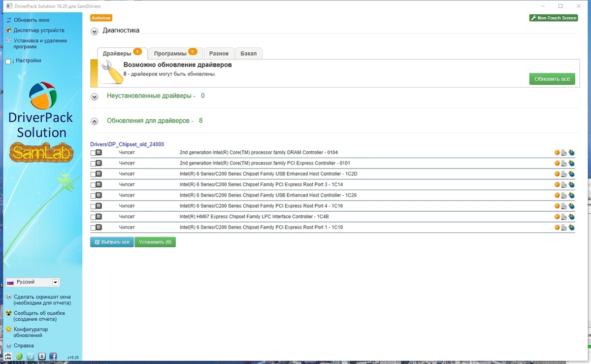This screenshot has width=591, height=364.
Task: Toggle the Настройки checkbox in sidebar
Action: click(8, 62)
